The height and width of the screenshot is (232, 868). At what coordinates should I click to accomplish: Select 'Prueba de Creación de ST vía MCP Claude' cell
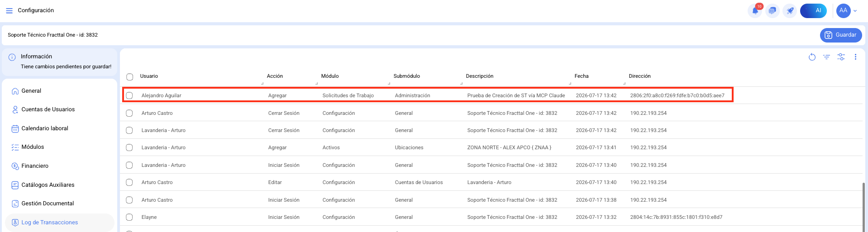tap(516, 95)
